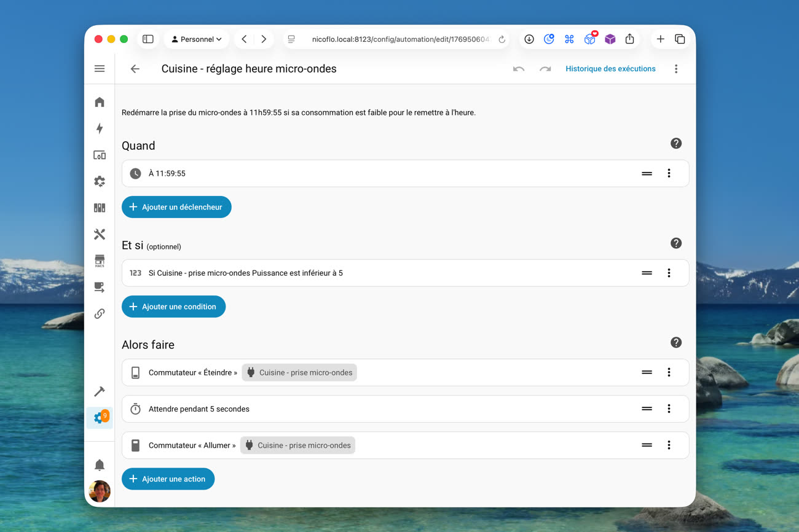Click 'Ajouter une action' button
Image resolution: width=799 pixels, height=532 pixels.
coord(168,479)
